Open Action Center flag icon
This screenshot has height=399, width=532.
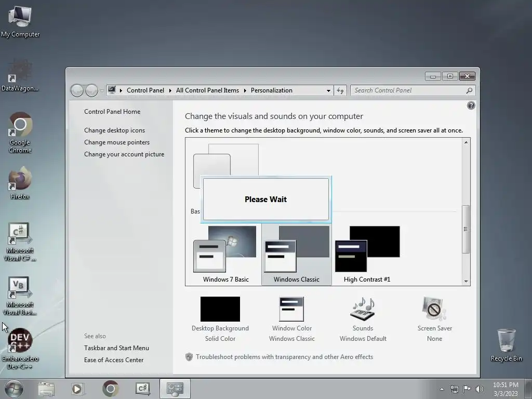(x=467, y=389)
